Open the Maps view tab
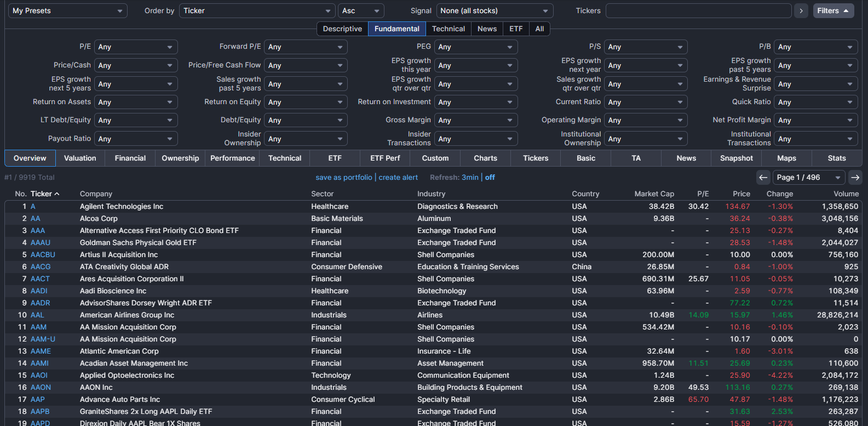The width and height of the screenshot is (868, 426). 786,158
